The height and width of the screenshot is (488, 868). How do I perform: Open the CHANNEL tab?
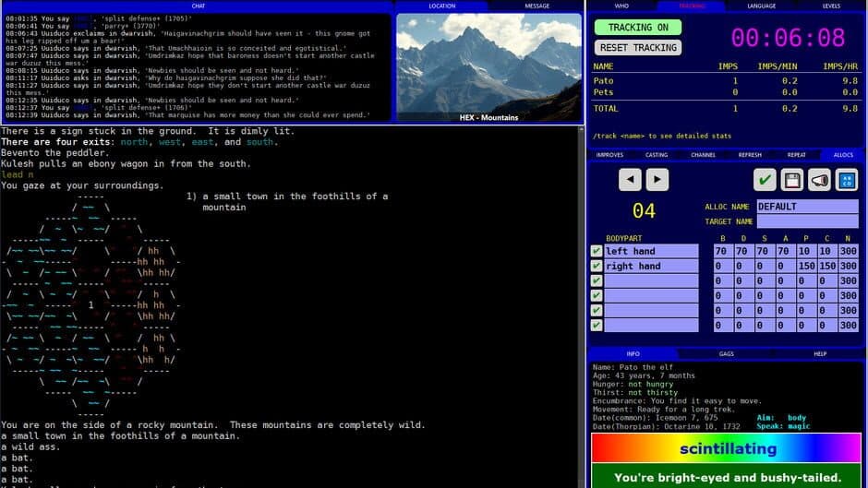(x=703, y=155)
